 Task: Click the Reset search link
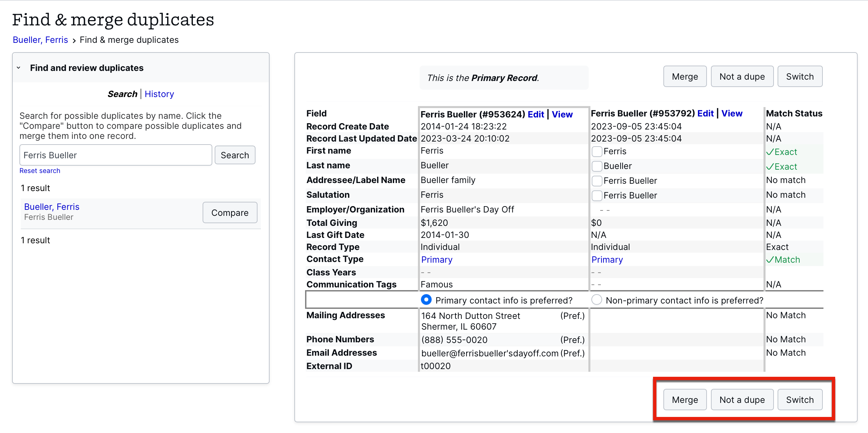click(40, 171)
